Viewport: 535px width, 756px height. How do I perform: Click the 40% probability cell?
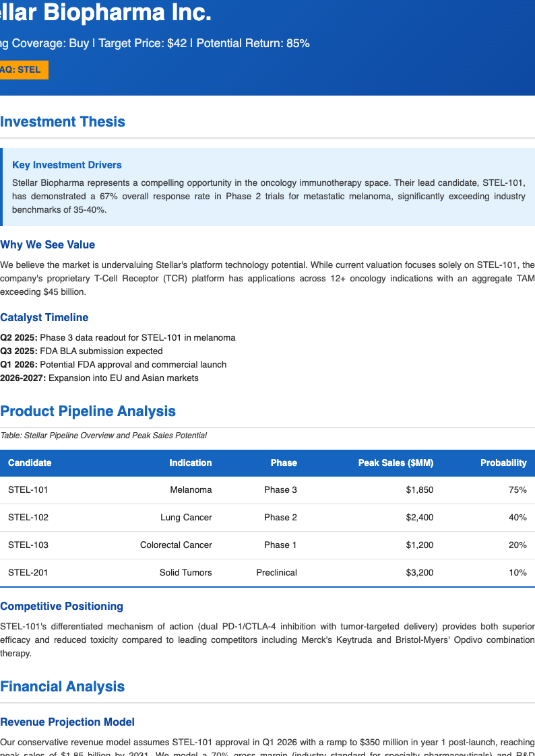(x=517, y=517)
